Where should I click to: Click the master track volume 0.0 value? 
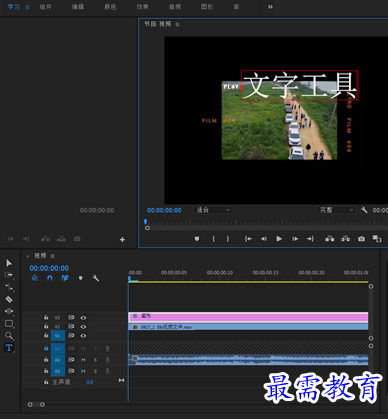pos(90,382)
